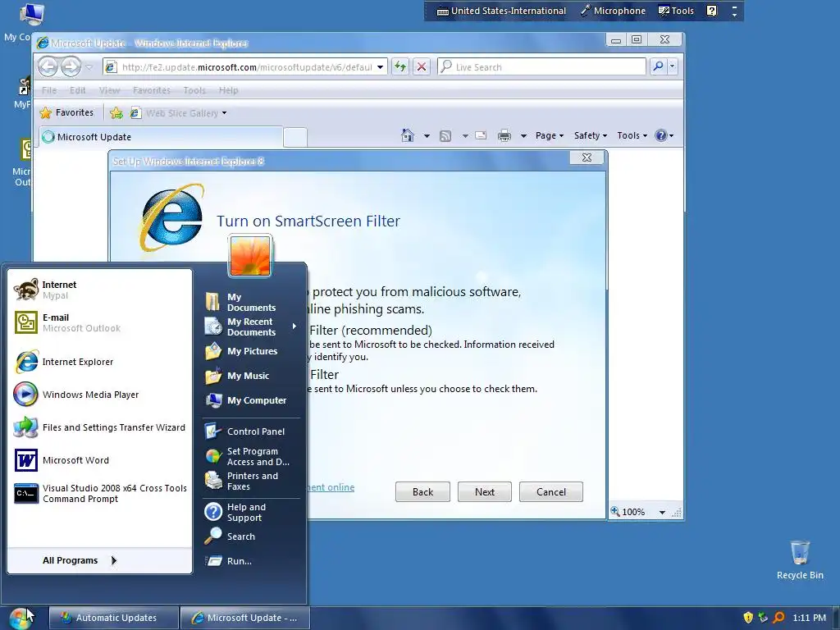Open the Favorites menu in menu bar
Image resolution: width=840 pixels, height=630 pixels.
click(152, 90)
